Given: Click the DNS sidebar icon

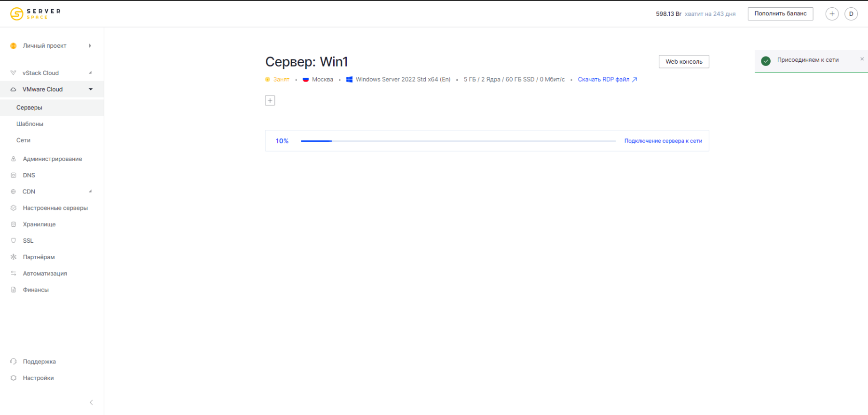Looking at the screenshot, I should [x=14, y=175].
